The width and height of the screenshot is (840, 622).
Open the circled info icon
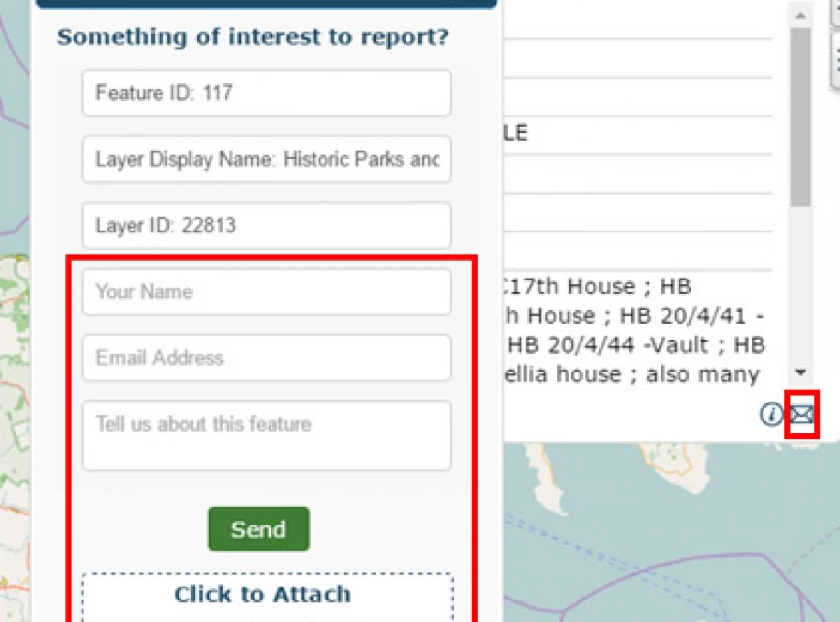click(x=772, y=414)
